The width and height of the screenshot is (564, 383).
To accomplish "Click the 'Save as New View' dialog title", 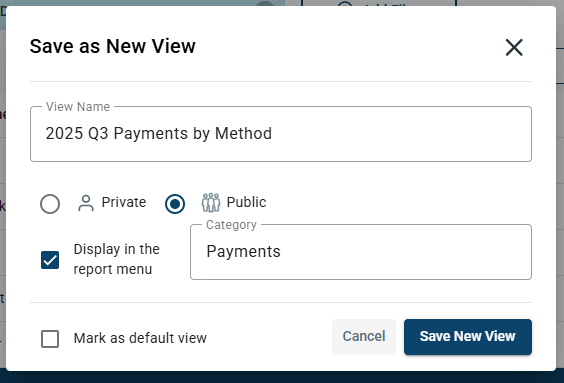I will 113,46.
